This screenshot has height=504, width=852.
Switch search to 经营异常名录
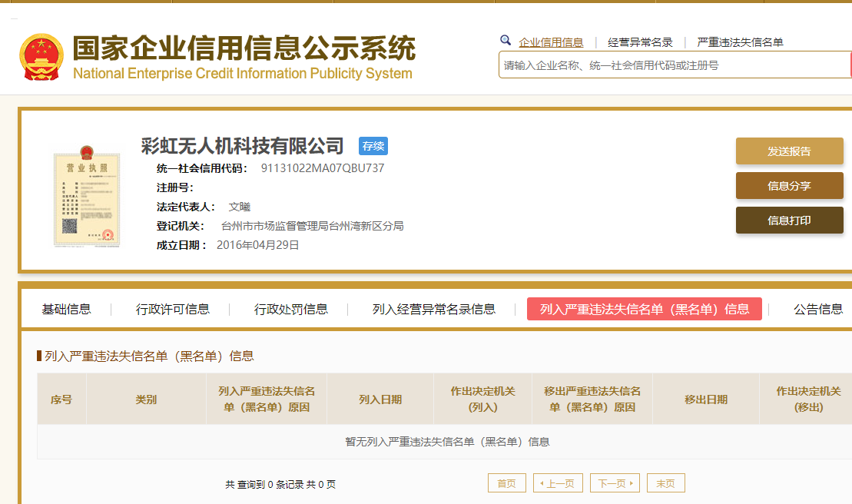click(640, 42)
